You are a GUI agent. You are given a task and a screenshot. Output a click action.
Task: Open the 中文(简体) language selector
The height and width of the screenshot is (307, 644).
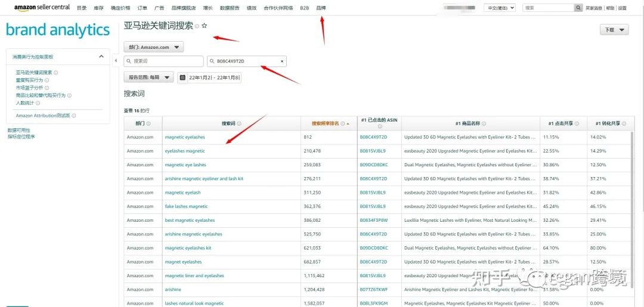click(500, 8)
